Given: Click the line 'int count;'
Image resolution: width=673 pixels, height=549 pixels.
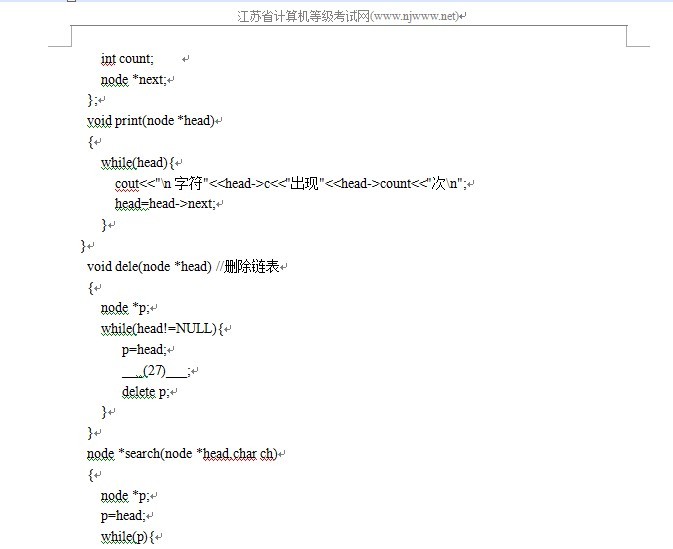Looking at the screenshot, I should point(127,58).
